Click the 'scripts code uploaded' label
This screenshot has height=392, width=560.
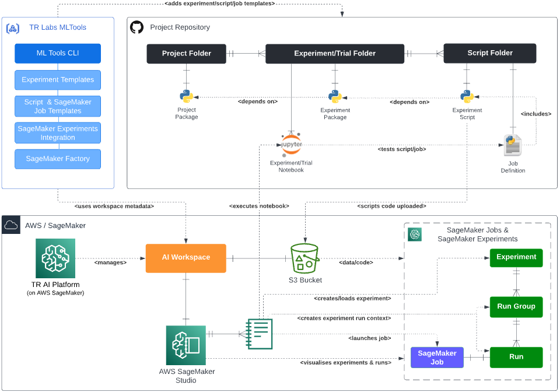(392, 206)
